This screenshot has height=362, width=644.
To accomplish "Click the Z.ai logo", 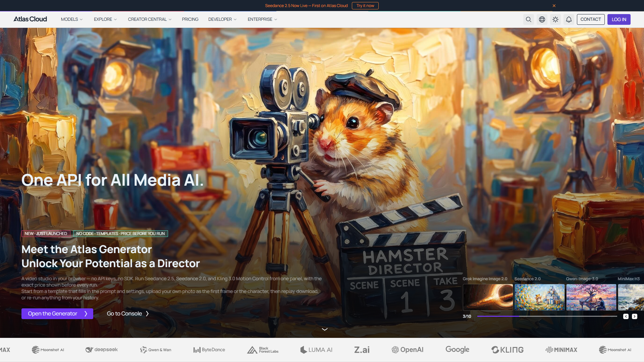I will [362, 350].
